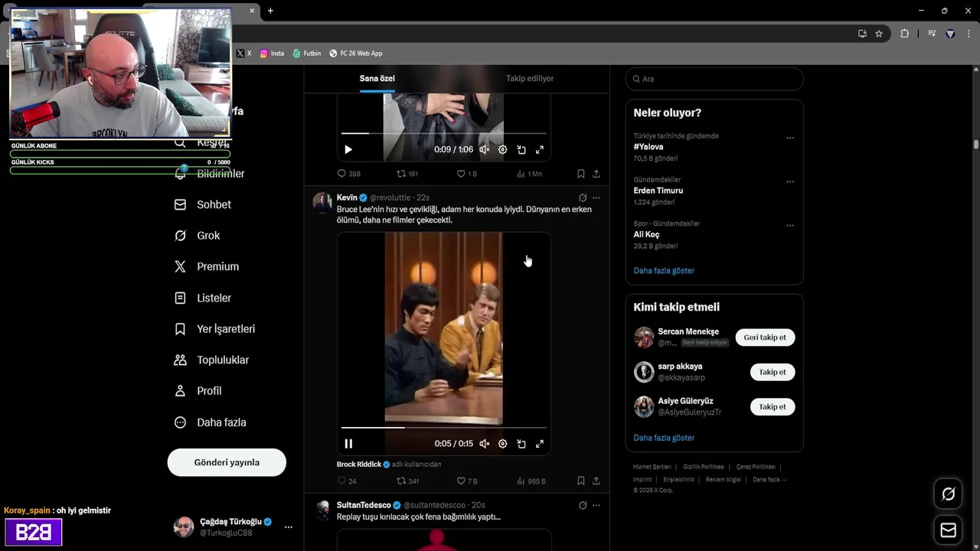Reply to top post with 398 replies

pos(349,174)
